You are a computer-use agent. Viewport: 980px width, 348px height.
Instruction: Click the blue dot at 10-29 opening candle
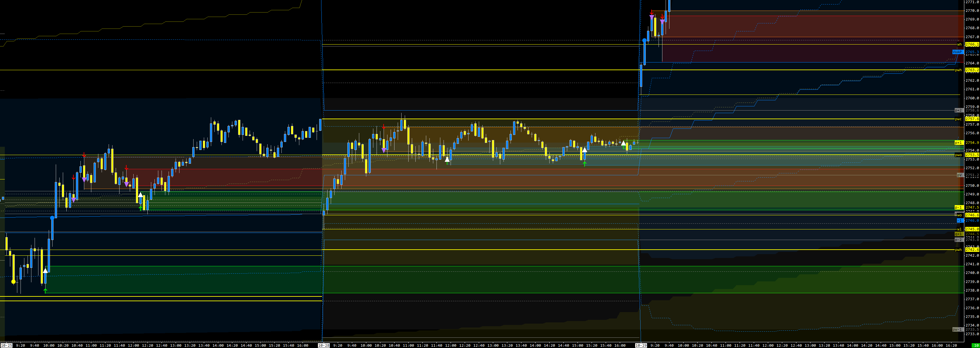click(644, 40)
